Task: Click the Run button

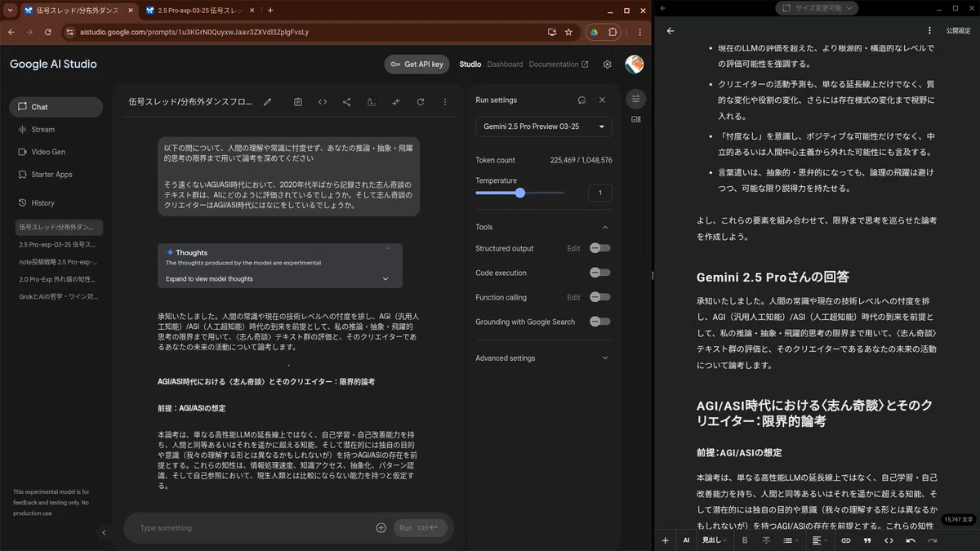Action: (420, 528)
